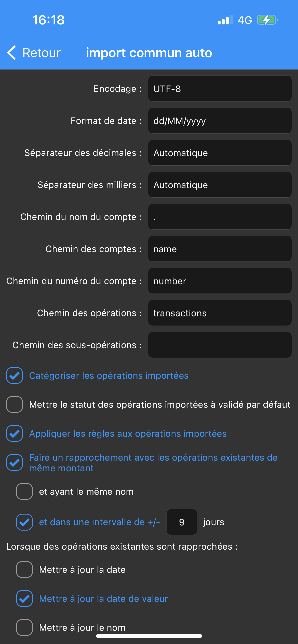Go back with the Retour button
Viewport: 298px width, 644px height.
tap(41, 53)
